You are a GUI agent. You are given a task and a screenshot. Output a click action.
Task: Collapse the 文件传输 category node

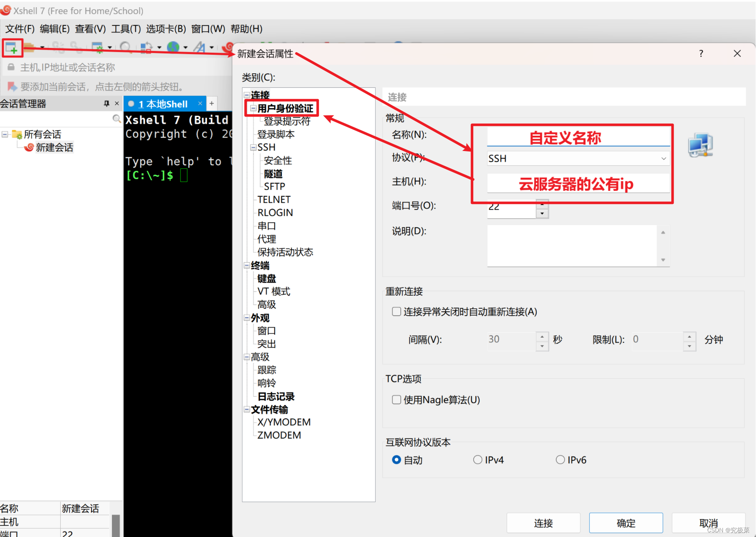[x=247, y=409]
